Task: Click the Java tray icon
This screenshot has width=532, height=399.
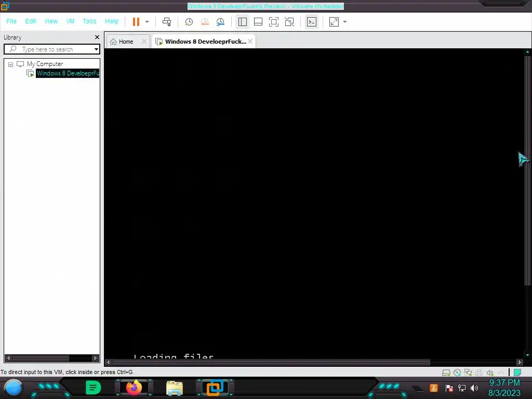Action: [x=434, y=388]
